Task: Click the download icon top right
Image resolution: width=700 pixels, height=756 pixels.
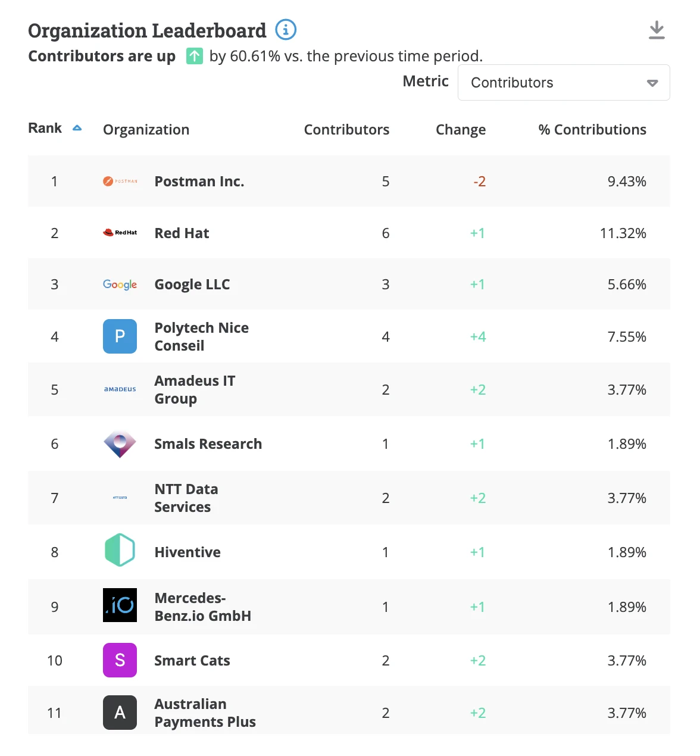Action: tap(657, 29)
